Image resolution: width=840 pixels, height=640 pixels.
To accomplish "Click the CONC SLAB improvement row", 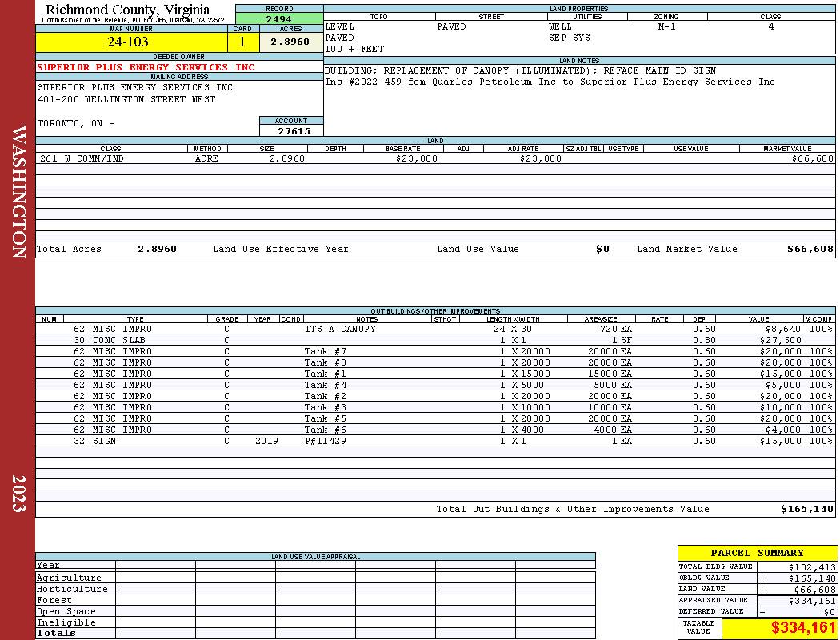I will tap(435, 340).
